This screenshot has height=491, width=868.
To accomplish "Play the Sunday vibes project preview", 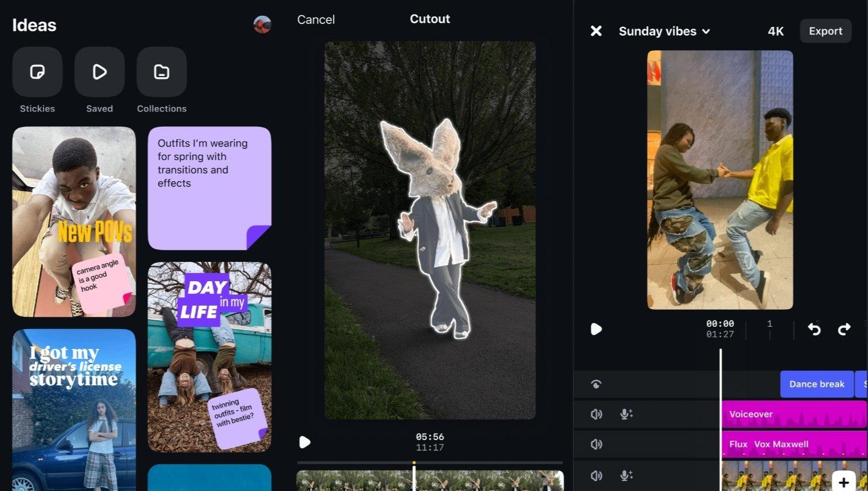I will tap(596, 329).
